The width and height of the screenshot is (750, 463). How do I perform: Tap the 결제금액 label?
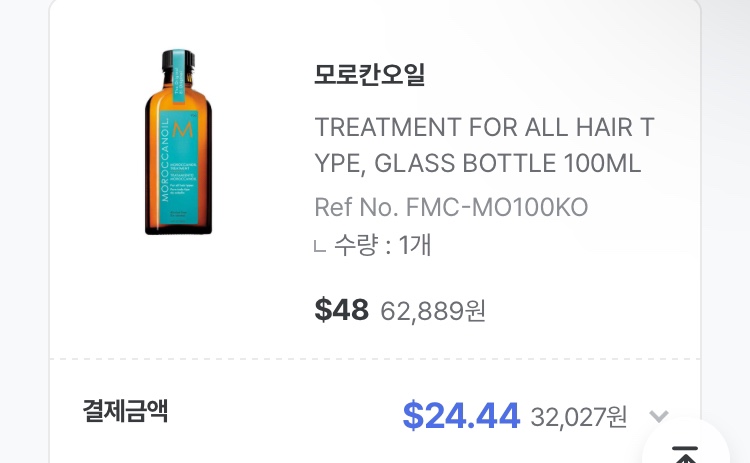pyautogui.click(x=125, y=410)
